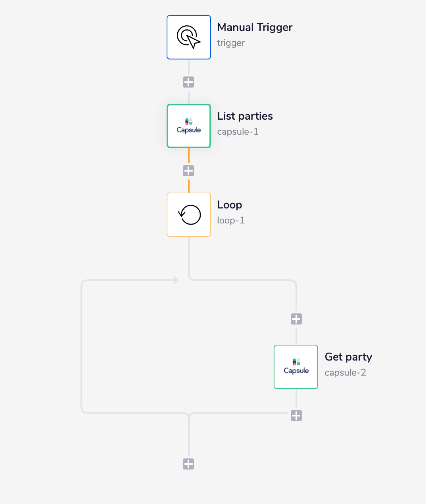Select the Loop step icon
Image resolution: width=426 pixels, height=504 pixels.
coord(189,215)
